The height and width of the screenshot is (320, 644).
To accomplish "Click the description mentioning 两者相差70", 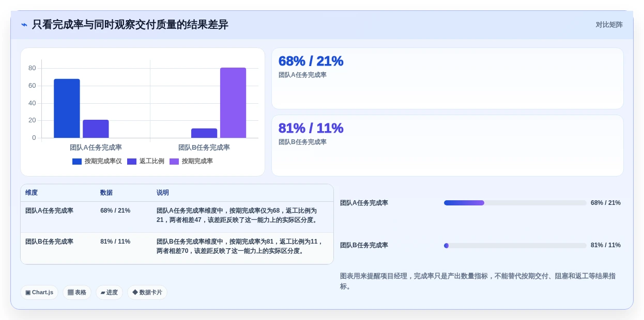I will [240, 246].
